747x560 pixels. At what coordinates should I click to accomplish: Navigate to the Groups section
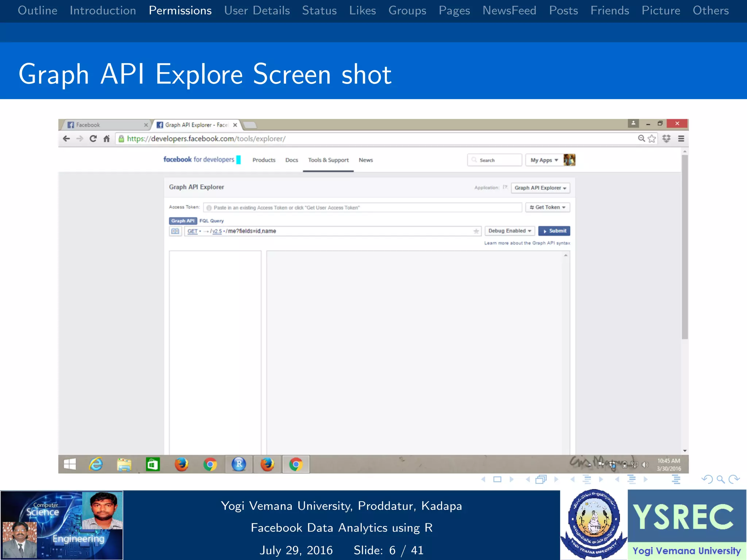pos(407,11)
